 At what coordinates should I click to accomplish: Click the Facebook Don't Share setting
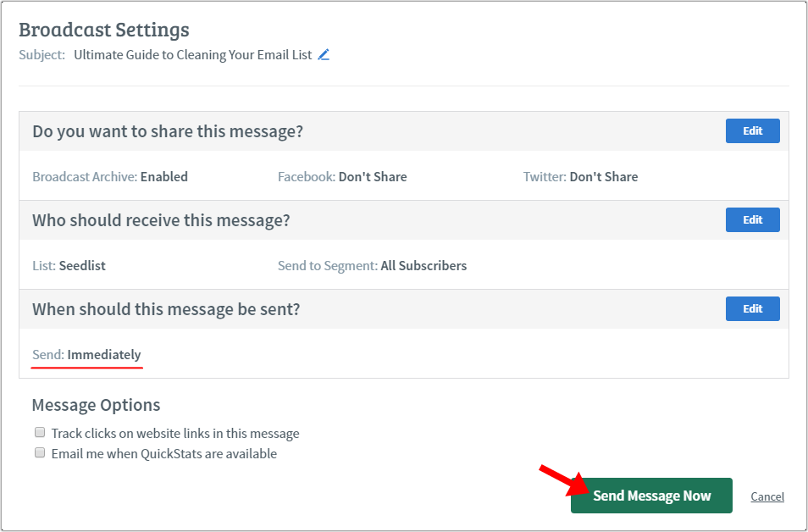342,176
